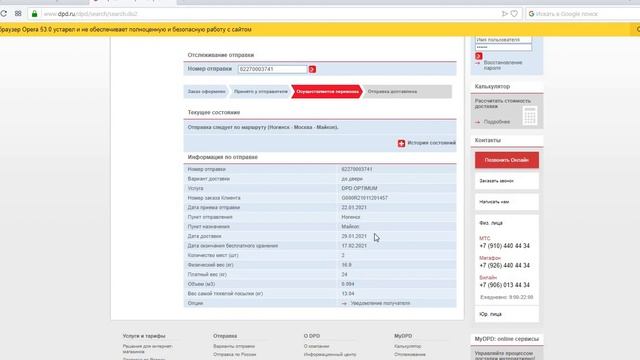This screenshot has height=360, width=640.
Task: Click the 'Написать нам' button
Action: pos(507,202)
